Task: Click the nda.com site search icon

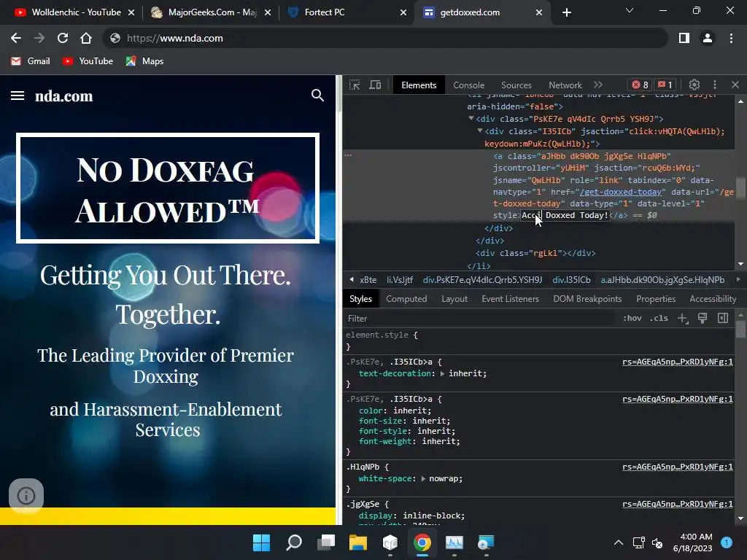Action: tap(317, 96)
